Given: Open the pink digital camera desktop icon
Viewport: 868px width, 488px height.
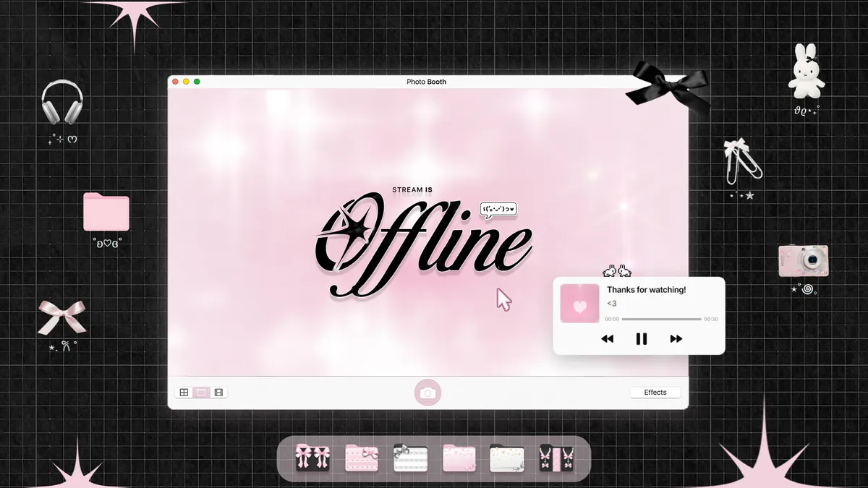Looking at the screenshot, I should (803, 261).
